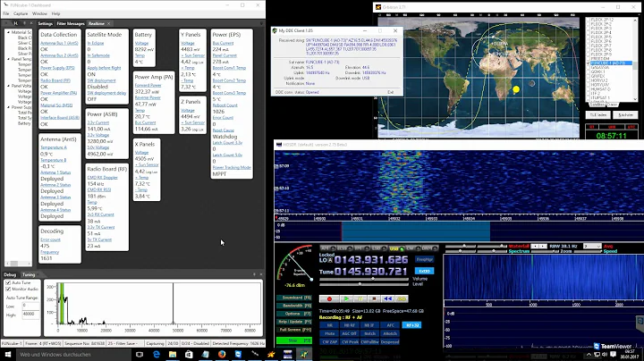The height and width of the screenshot is (361, 644).
Task: Switch to the Filter Messages tab
Action: (x=71, y=23)
